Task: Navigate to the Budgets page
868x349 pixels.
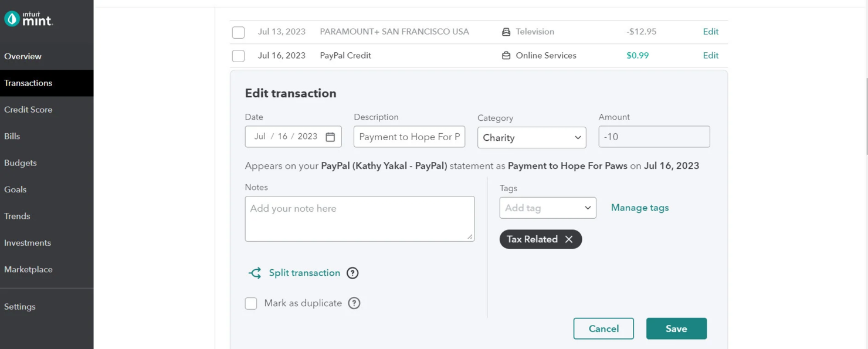Action: pos(21,162)
